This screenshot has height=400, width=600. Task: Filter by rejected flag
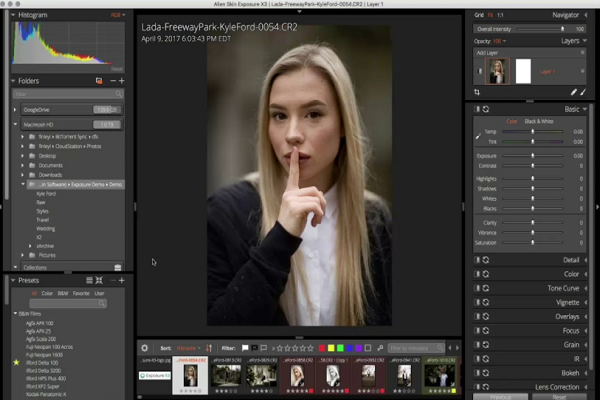click(254, 348)
